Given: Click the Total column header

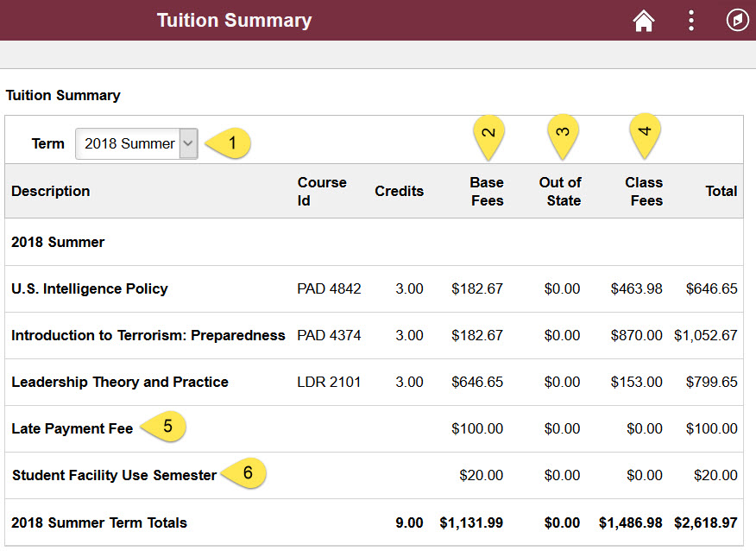Looking at the screenshot, I should pyautogui.click(x=721, y=191).
